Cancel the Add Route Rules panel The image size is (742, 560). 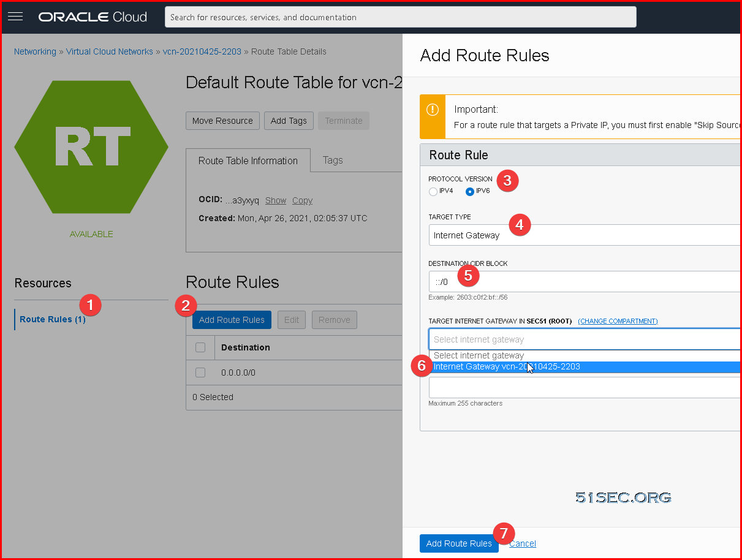523,543
